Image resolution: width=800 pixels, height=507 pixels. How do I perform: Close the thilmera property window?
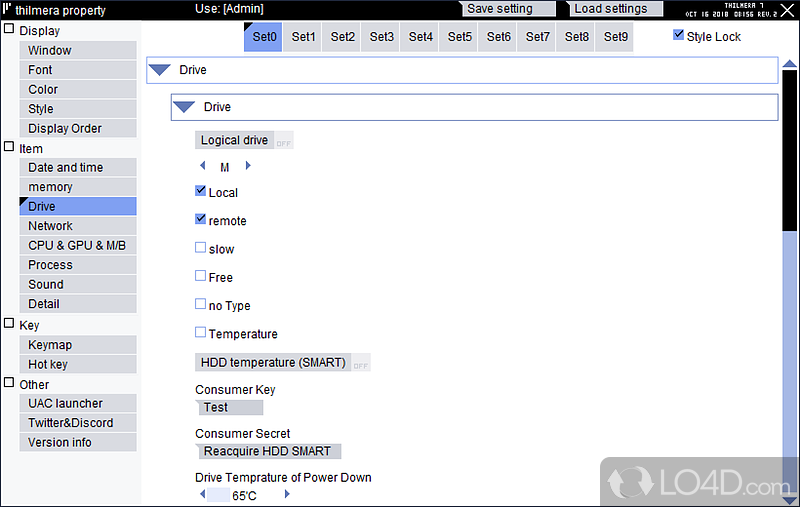(787, 9)
